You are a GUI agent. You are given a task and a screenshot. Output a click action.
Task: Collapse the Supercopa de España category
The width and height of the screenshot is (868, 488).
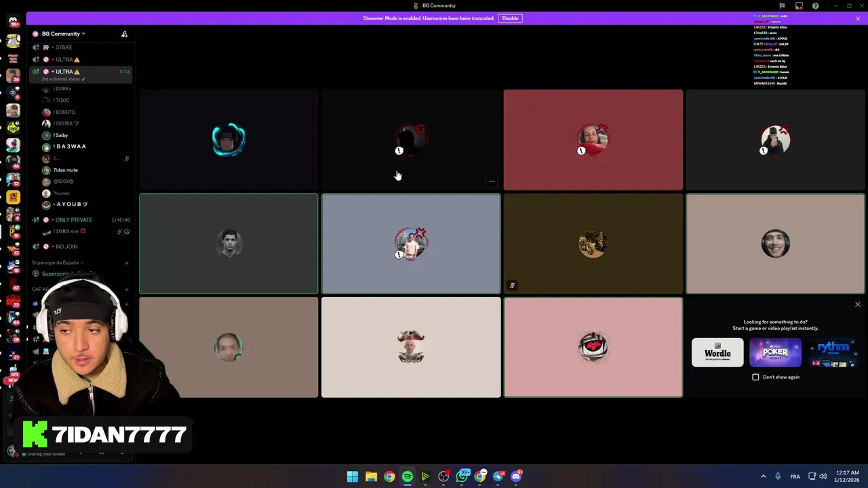(57, 262)
